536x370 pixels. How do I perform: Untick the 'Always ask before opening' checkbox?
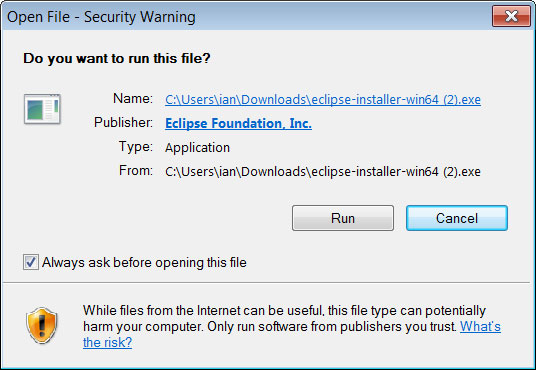click(x=30, y=262)
